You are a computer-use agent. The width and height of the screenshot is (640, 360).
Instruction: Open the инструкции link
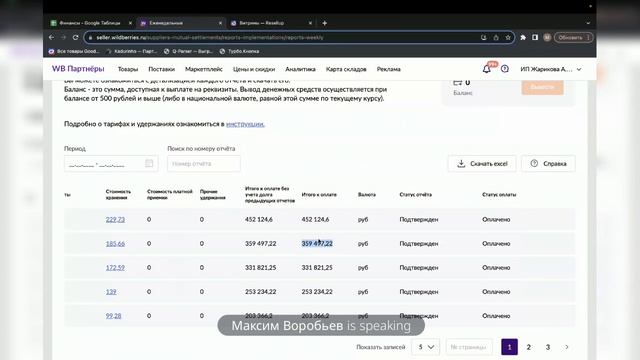pos(245,124)
